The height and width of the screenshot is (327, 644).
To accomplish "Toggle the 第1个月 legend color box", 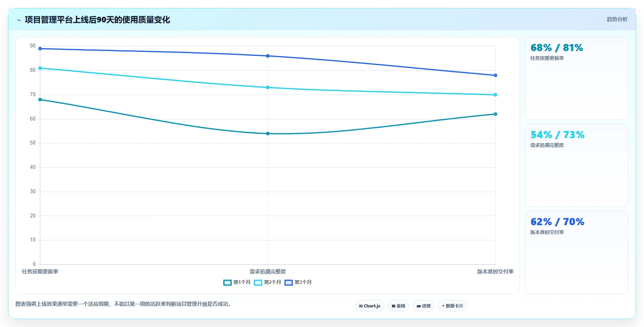I will point(227,283).
